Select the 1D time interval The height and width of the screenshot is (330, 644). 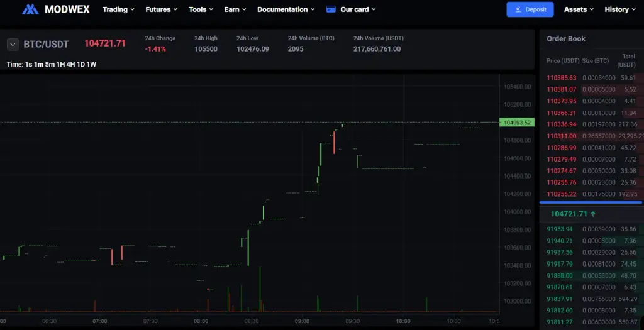[80, 65]
